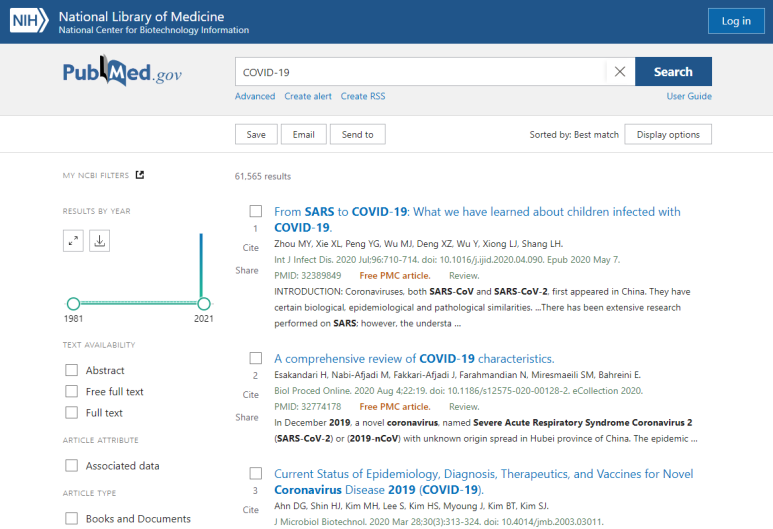Open article 'From SARS to COVID-19' title

477,219
